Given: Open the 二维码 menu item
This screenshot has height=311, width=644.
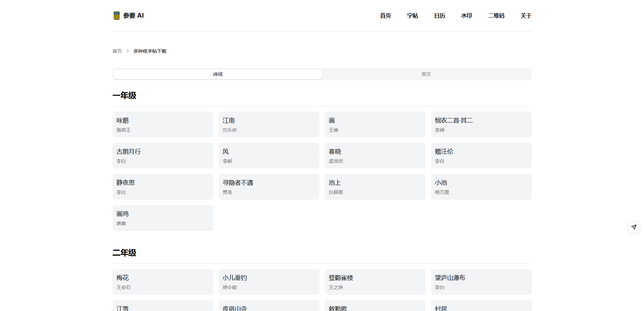Looking at the screenshot, I should [x=496, y=16].
